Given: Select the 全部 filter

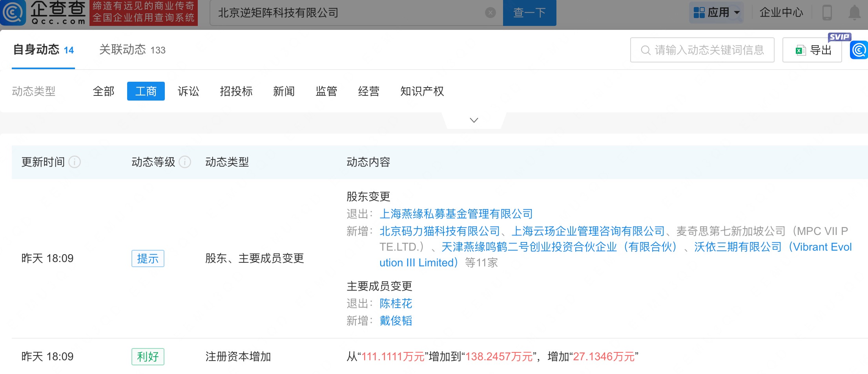Looking at the screenshot, I should pos(104,91).
